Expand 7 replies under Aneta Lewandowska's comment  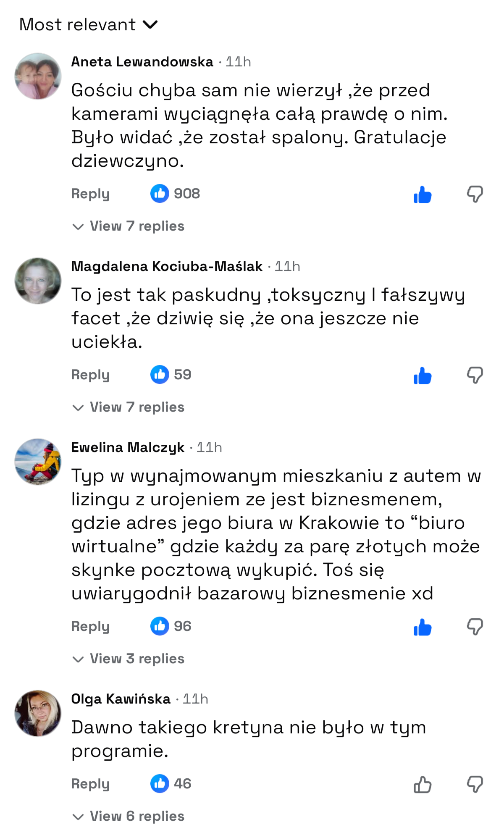click(x=129, y=226)
